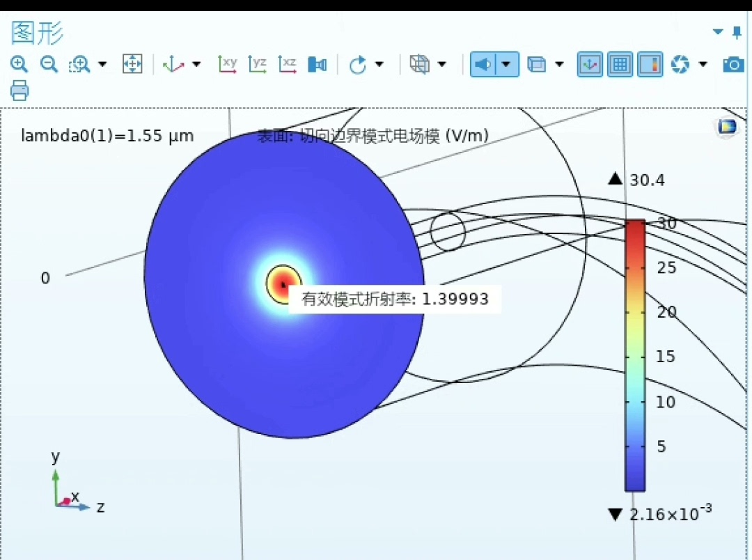Click the camera view icon
The image size is (752, 560).
[317, 64]
